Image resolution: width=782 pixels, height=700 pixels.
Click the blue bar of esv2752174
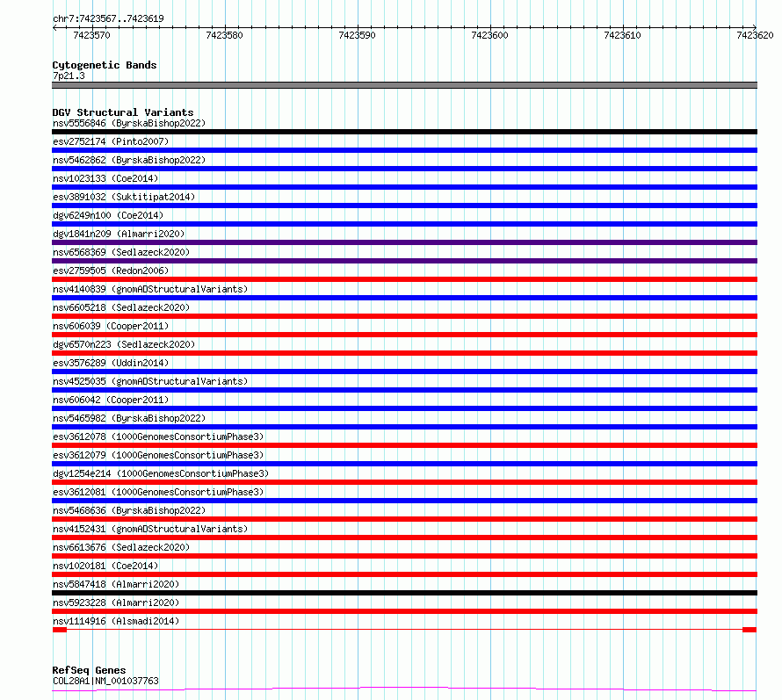click(404, 150)
